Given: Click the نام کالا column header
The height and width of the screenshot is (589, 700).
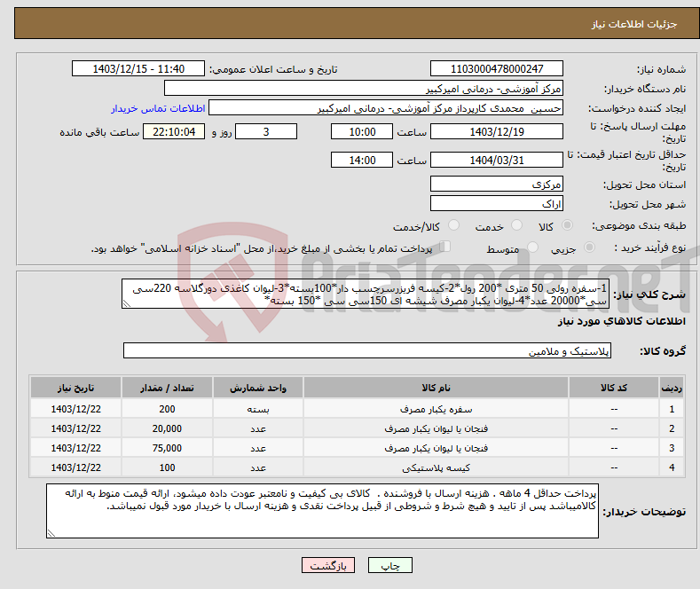Looking at the screenshot, I should click(436, 388).
